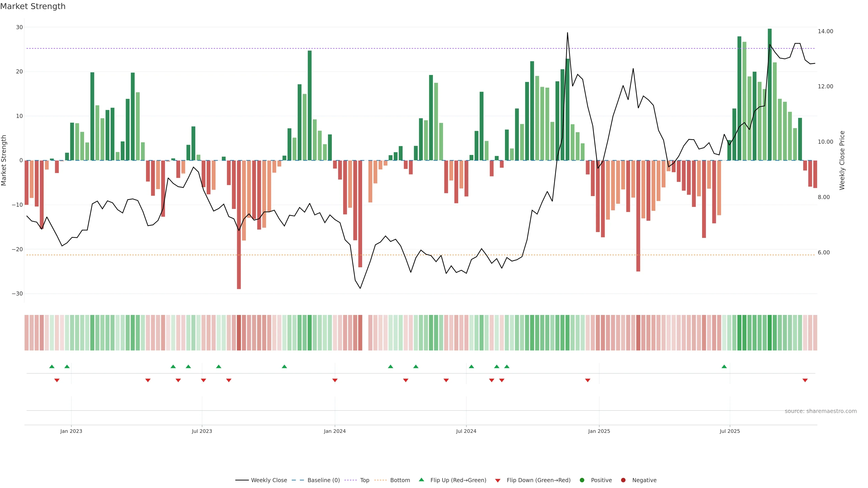The width and height of the screenshot is (868, 488).
Task: Click the rightmost red flip-down triangle marker
Action: pos(805,380)
